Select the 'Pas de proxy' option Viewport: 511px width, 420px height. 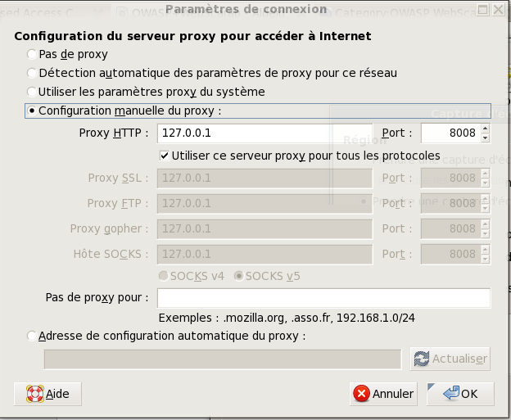(32, 54)
